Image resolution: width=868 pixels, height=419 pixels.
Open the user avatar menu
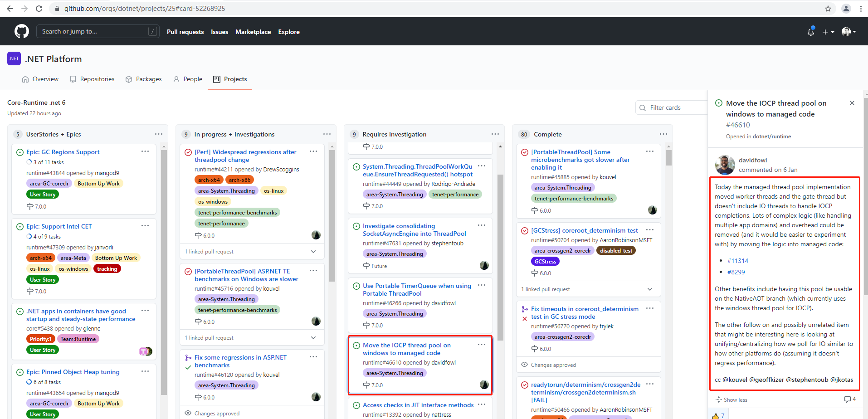coord(848,31)
